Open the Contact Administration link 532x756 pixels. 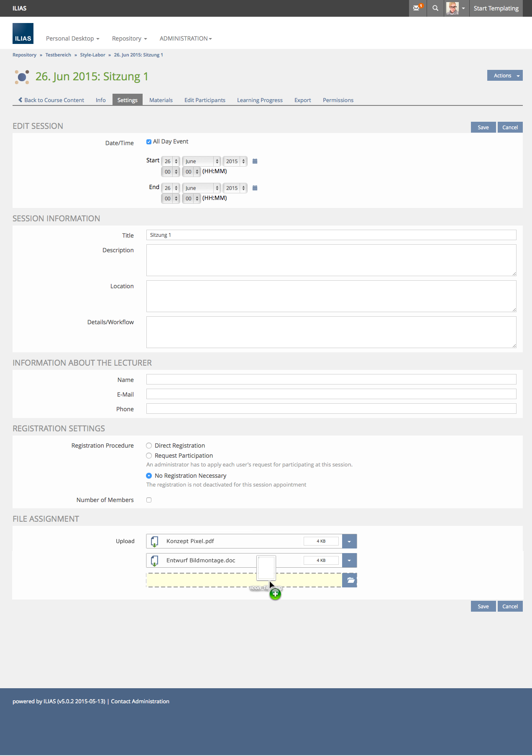point(140,701)
